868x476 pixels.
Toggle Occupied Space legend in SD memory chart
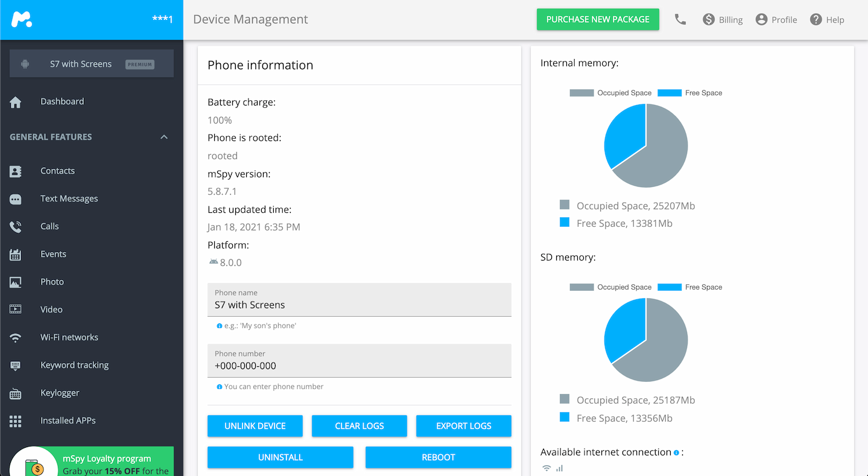click(610, 287)
